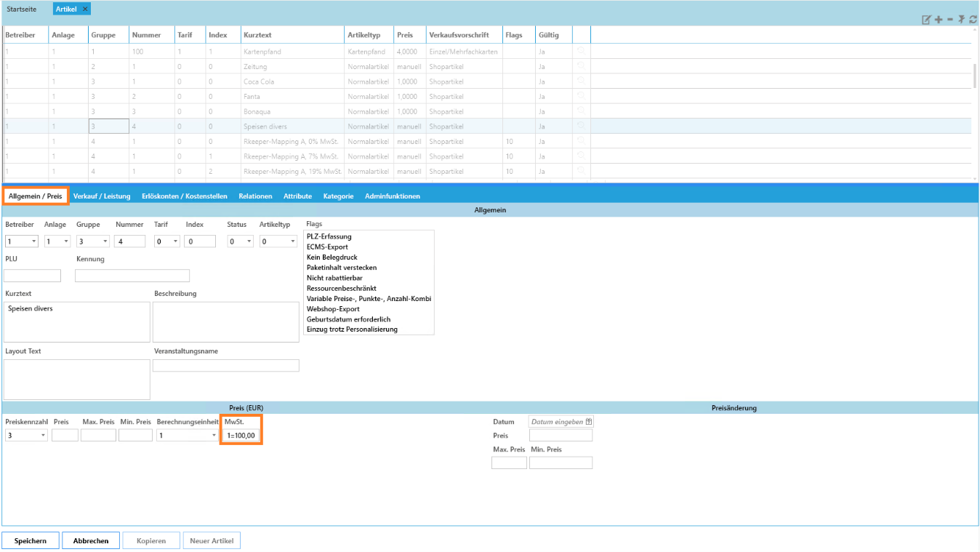Viewport: 980px width, 552px height.
Task: Open the Adminfunktionen tab
Action: click(x=393, y=196)
